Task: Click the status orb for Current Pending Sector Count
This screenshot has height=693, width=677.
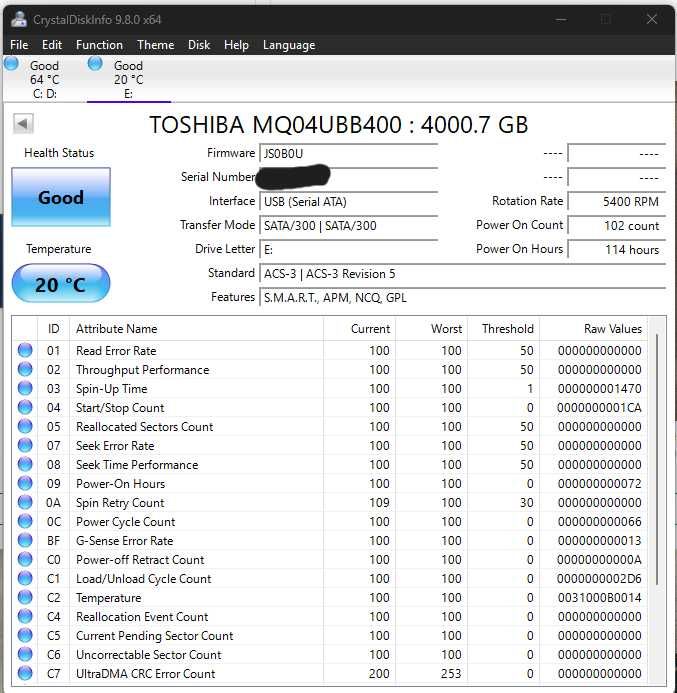Action: click(x=25, y=635)
